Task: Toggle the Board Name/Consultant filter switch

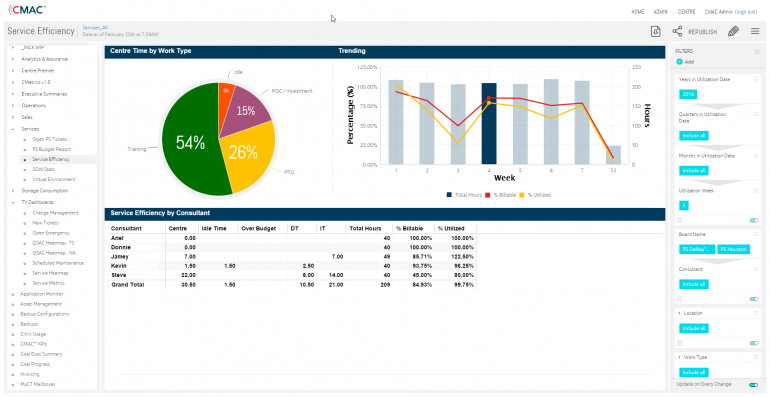Action: point(754,299)
